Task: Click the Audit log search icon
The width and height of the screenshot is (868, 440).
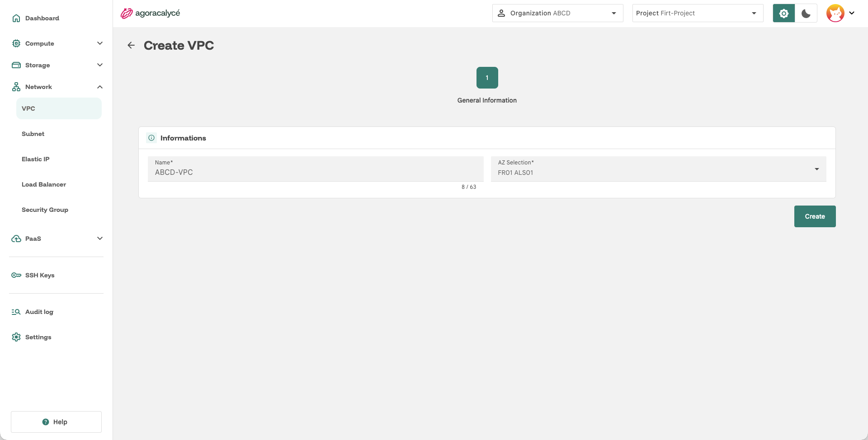Action: (16, 312)
